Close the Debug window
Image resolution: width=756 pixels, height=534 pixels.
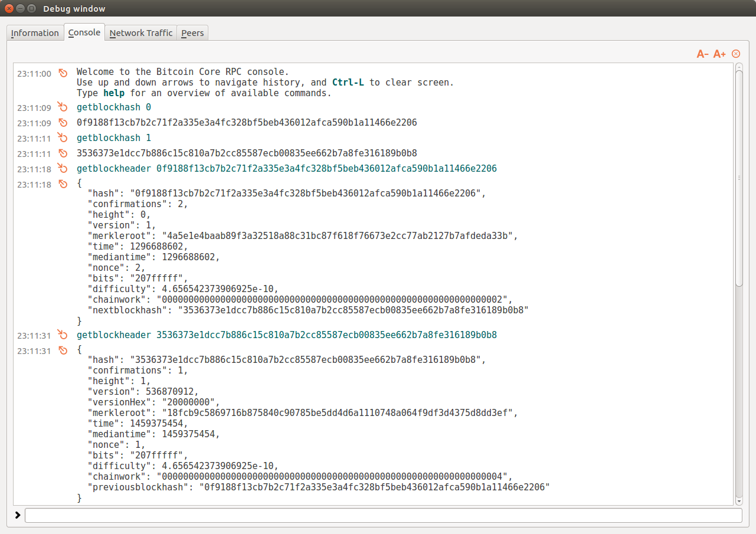tap(9, 9)
